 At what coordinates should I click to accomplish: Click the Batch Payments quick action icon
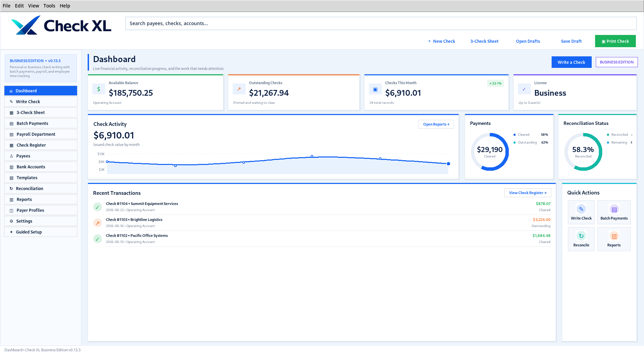click(614, 209)
